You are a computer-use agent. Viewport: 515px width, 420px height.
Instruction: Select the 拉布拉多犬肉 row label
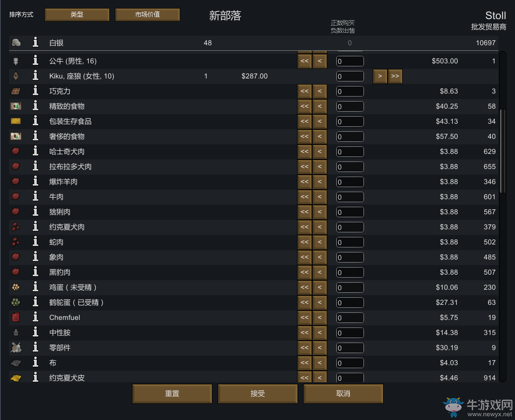pyautogui.click(x=70, y=166)
